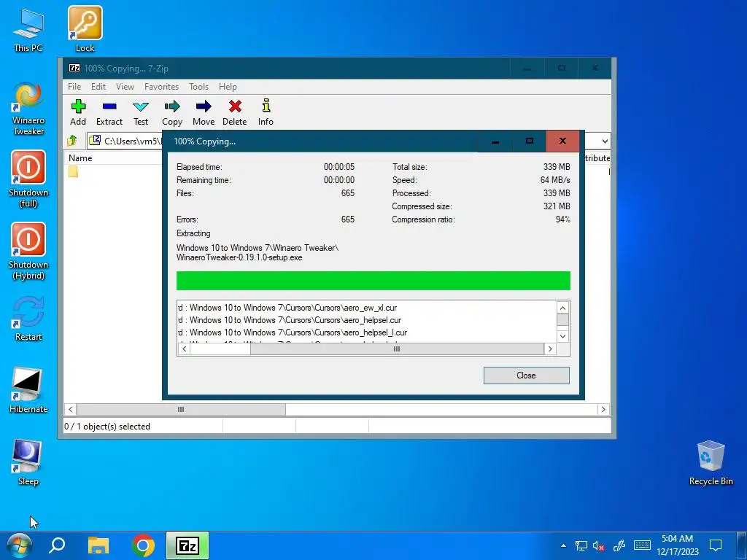Screen dimensions: 747x560
Task: Show hidden tray icons arrow
Action: pyautogui.click(x=564, y=545)
